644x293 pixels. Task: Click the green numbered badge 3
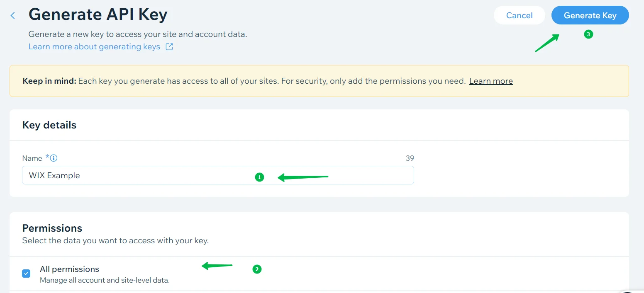588,34
